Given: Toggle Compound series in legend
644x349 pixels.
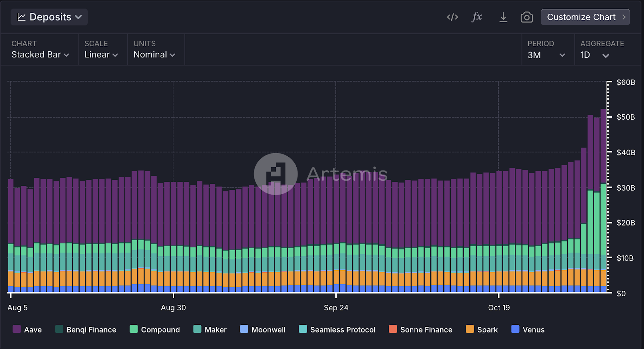Looking at the screenshot, I should tap(155, 329).
